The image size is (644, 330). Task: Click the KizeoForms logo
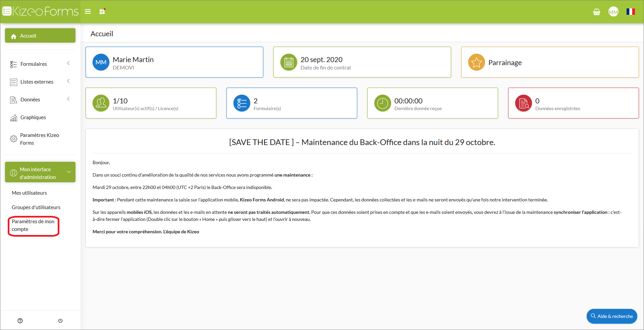click(x=41, y=11)
